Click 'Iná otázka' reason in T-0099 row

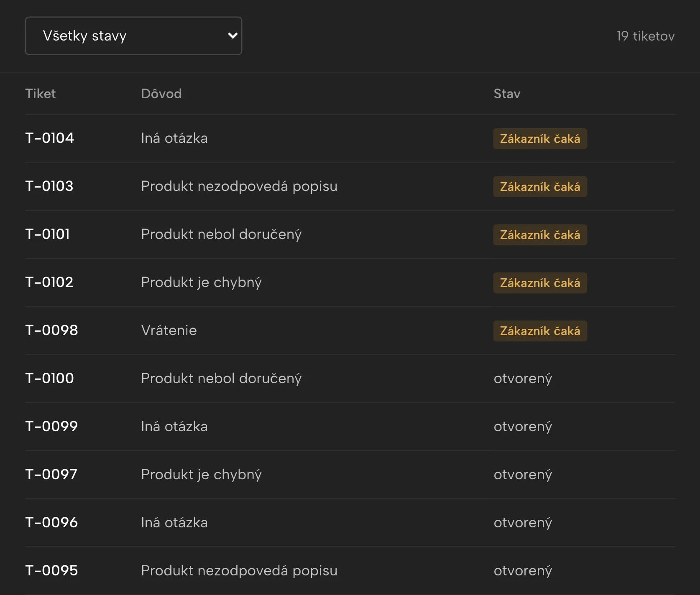(174, 426)
